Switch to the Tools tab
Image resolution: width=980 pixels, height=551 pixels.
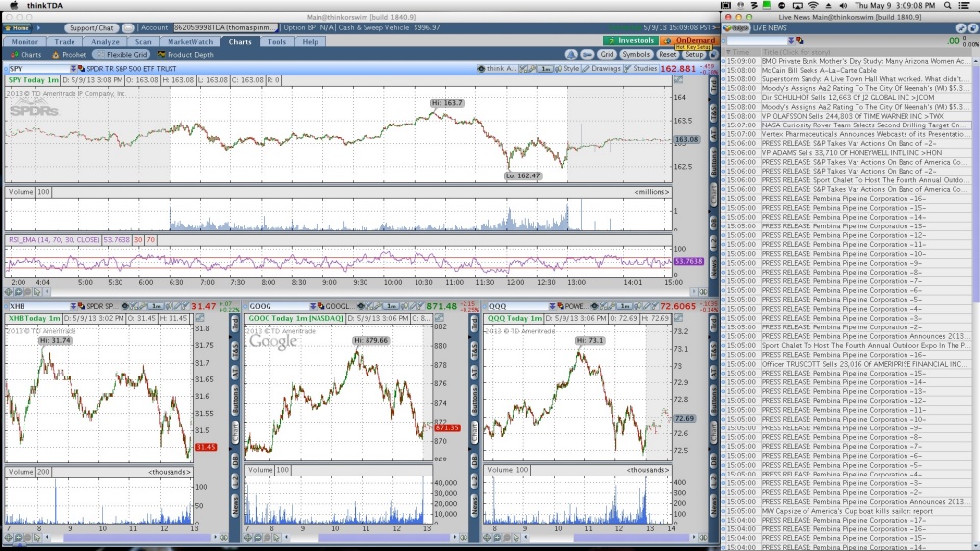(x=276, y=42)
